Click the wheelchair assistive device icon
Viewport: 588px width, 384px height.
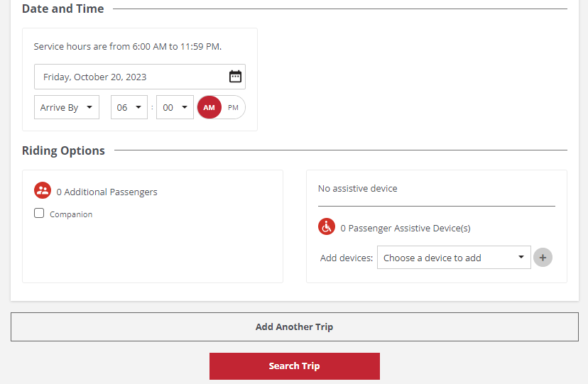327,227
